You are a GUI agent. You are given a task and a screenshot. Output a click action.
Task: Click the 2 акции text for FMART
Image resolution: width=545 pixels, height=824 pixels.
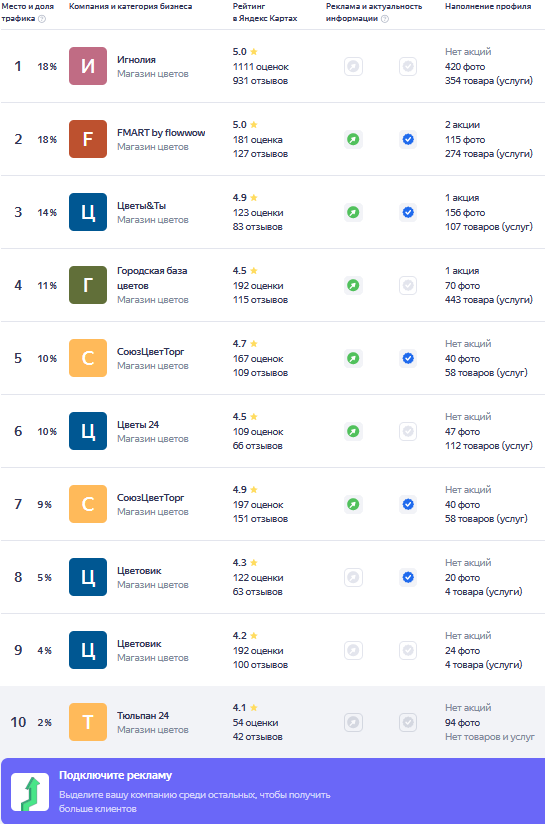[x=462, y=125]
